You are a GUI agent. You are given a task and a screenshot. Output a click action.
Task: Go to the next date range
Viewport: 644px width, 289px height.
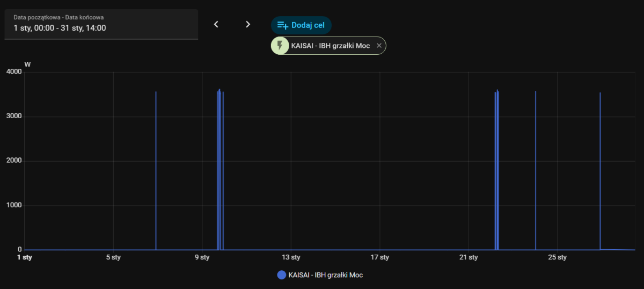tap(247, 24)
